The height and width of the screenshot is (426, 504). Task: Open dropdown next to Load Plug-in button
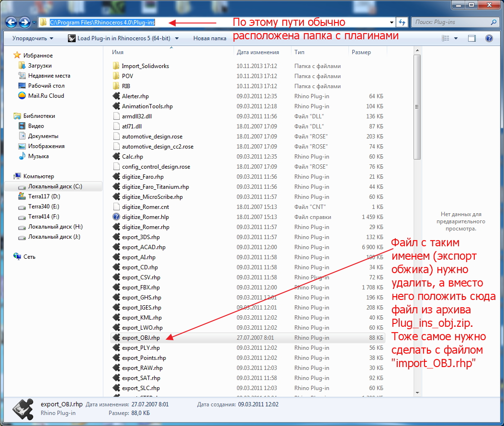coord(177,38)
